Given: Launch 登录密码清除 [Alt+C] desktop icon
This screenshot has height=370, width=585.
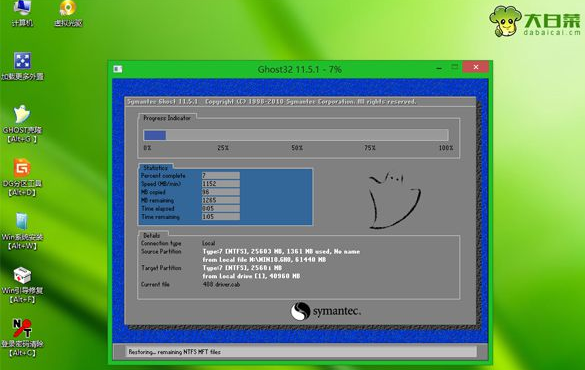Looking at the screenshot, I should point(22,338).
